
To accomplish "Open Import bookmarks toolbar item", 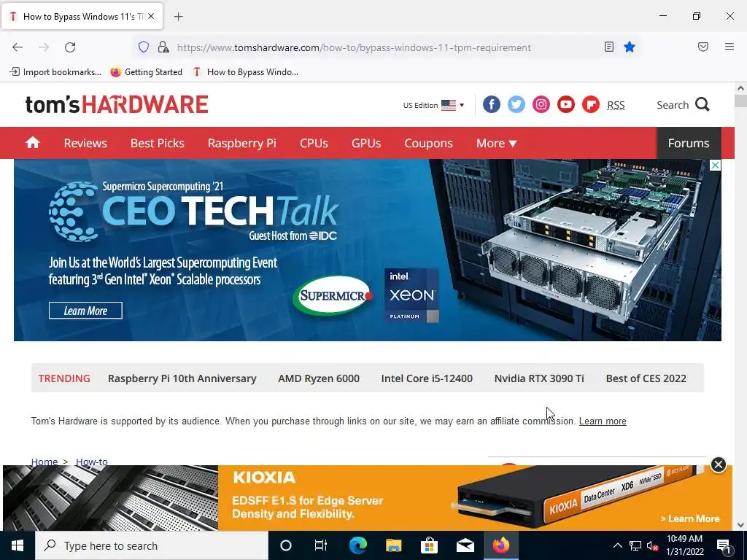I will [55, 72].
